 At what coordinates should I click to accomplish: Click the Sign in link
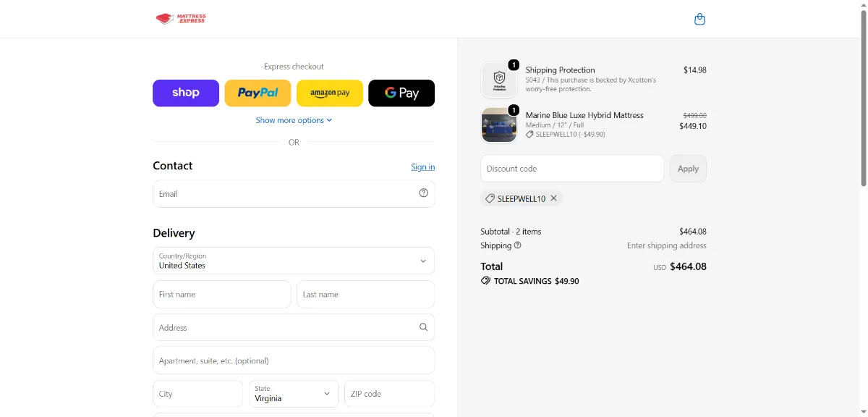coord(423,167)
